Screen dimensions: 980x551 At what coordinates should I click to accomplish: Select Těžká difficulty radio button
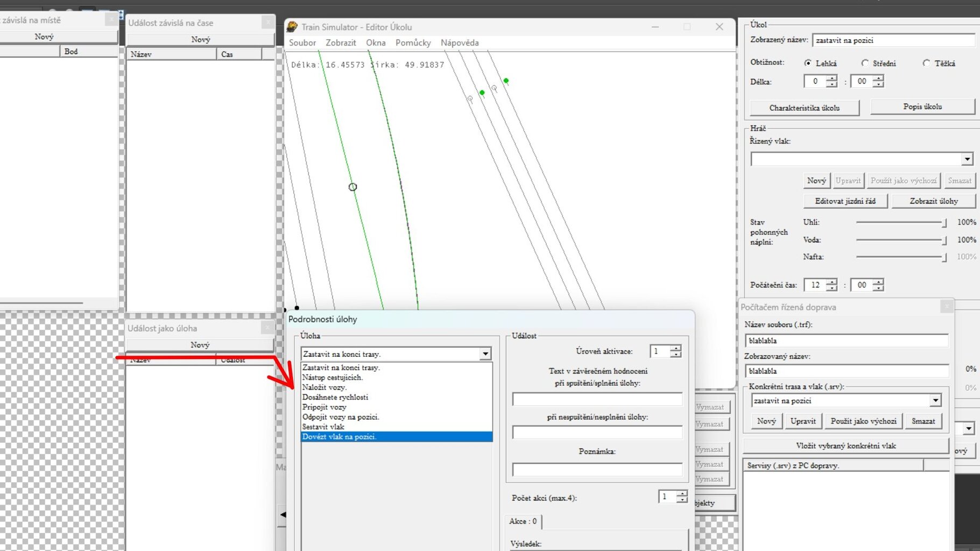(926, 63)
